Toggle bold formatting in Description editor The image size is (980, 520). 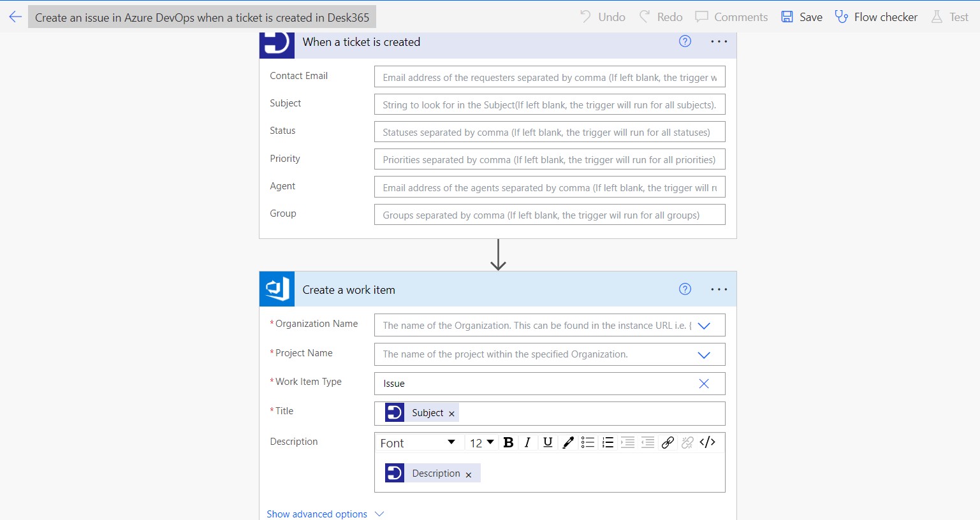tap(508, 442)
